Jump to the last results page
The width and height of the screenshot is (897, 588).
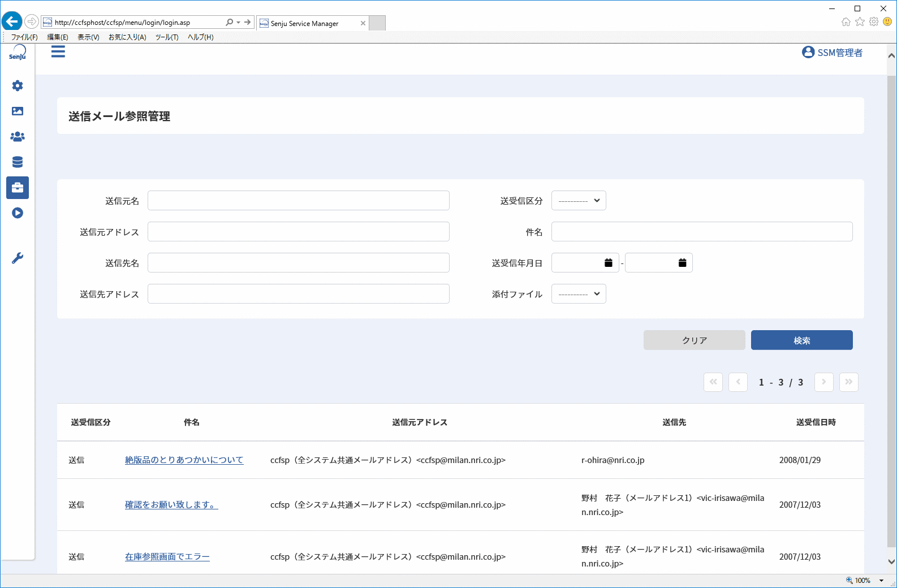click(849, 382)
